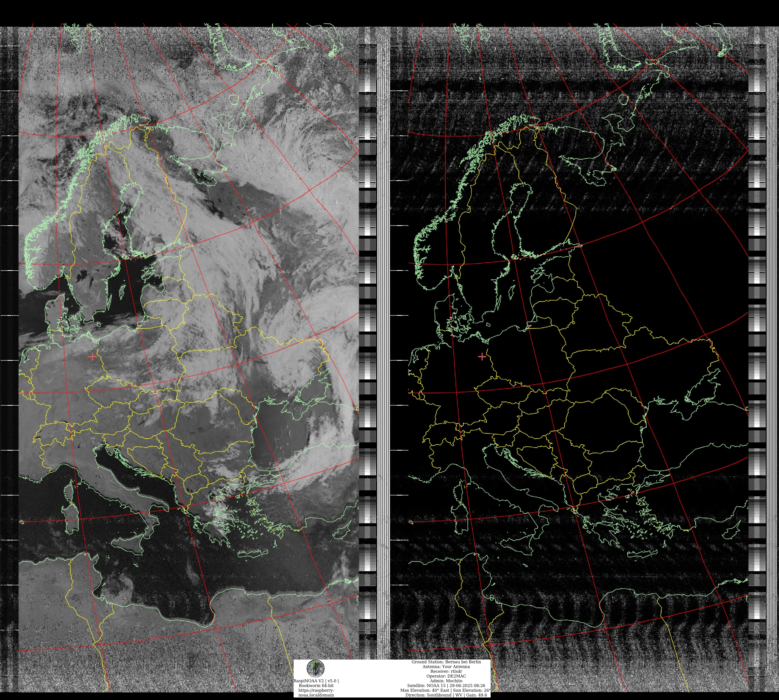Viewport: 779px width, 700px height.
Task: Click 'Ground Station: Bernau bei Berlin' text
Action: tap(446, 662)
